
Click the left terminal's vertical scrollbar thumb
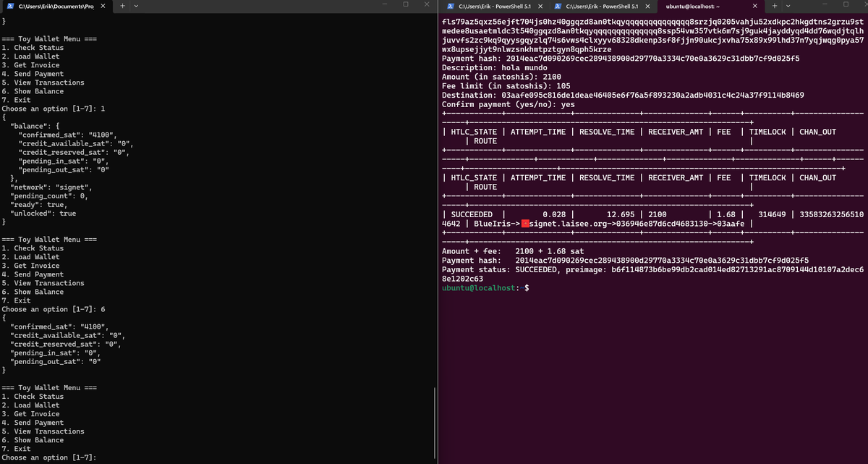434,423
